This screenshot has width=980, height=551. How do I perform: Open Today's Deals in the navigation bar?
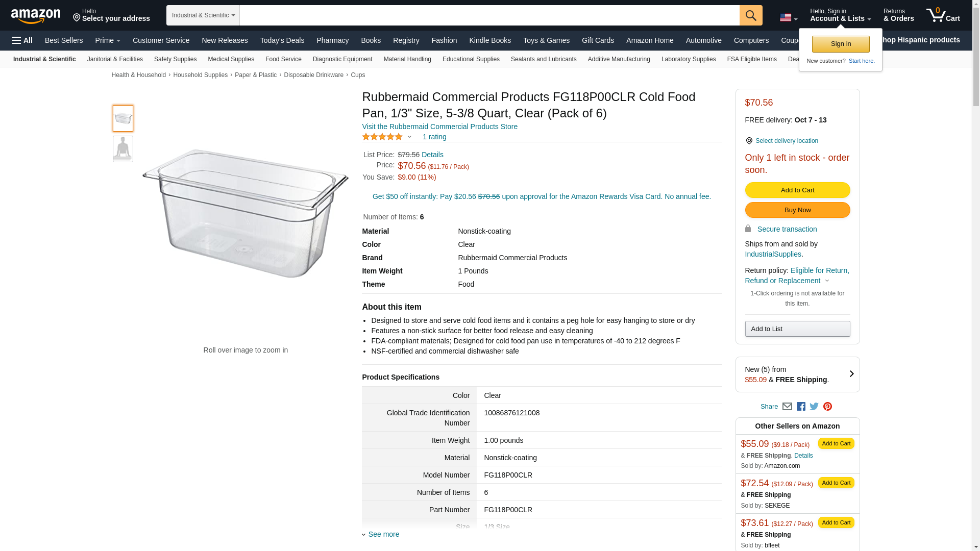(x=282, y=40)
